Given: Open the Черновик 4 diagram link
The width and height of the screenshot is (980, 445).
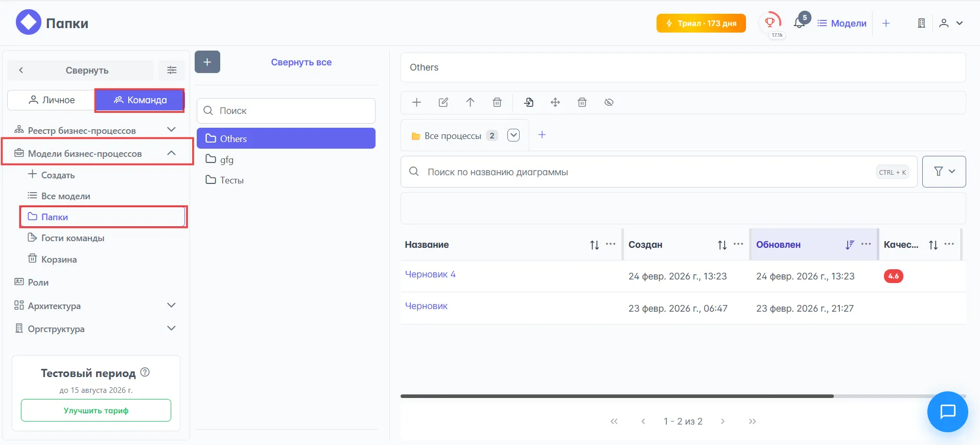Looking at the screenshot, I should 430,274.
